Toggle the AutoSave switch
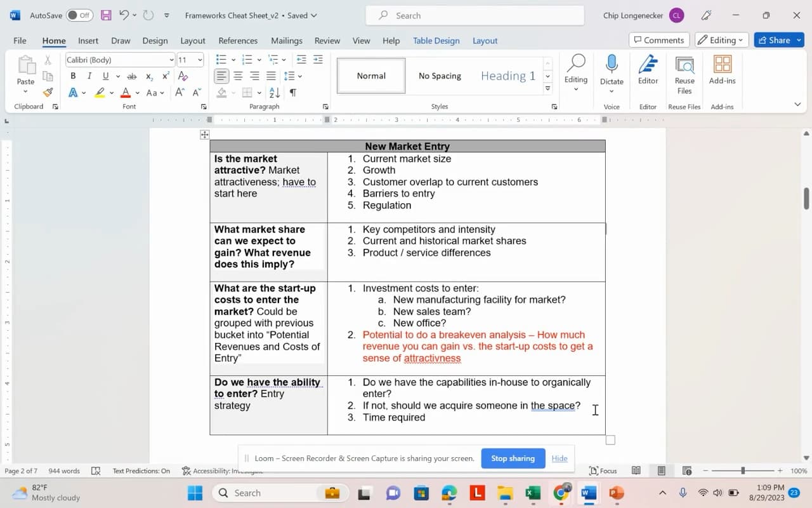This screenshot has width=812, height=508. coord(79,15)
